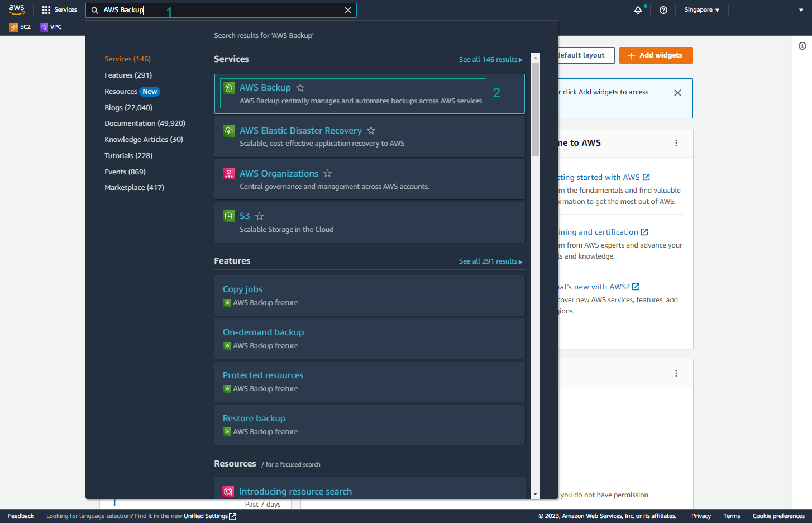Open the AWS Backup service link
The image size is (812, 523).
click(265, 88)
